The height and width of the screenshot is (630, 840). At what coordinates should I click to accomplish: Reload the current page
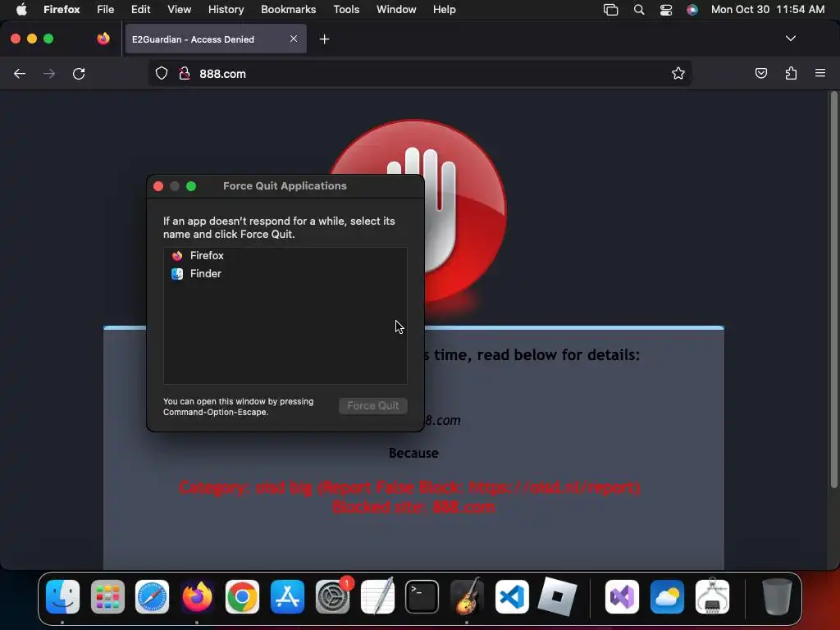[79, 73]
